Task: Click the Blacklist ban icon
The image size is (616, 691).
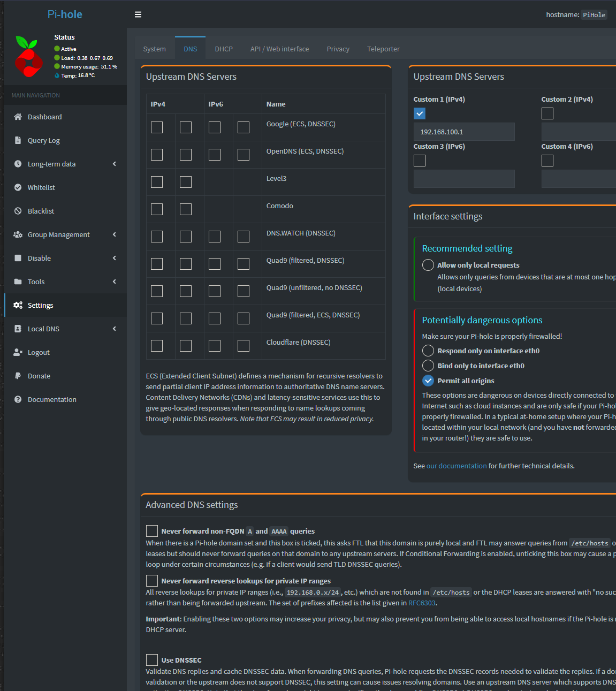Action: click(x=18, y=211)
